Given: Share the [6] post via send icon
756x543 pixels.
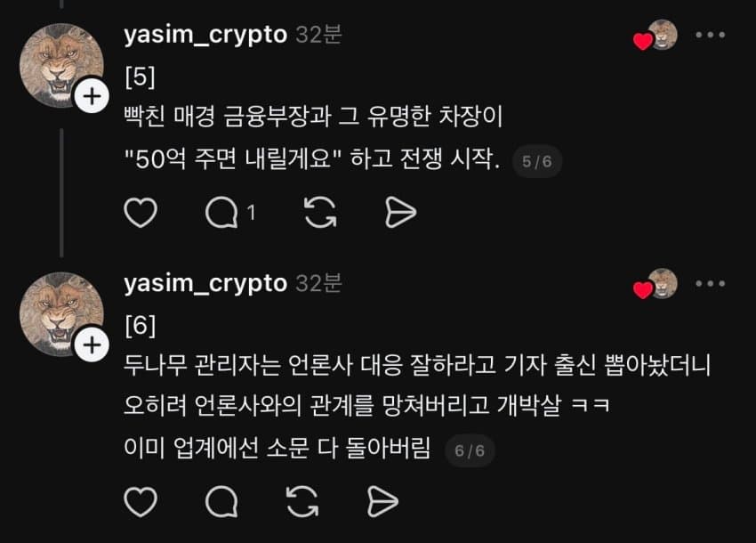Looking at the screenshot, I should tap(382, 502).
